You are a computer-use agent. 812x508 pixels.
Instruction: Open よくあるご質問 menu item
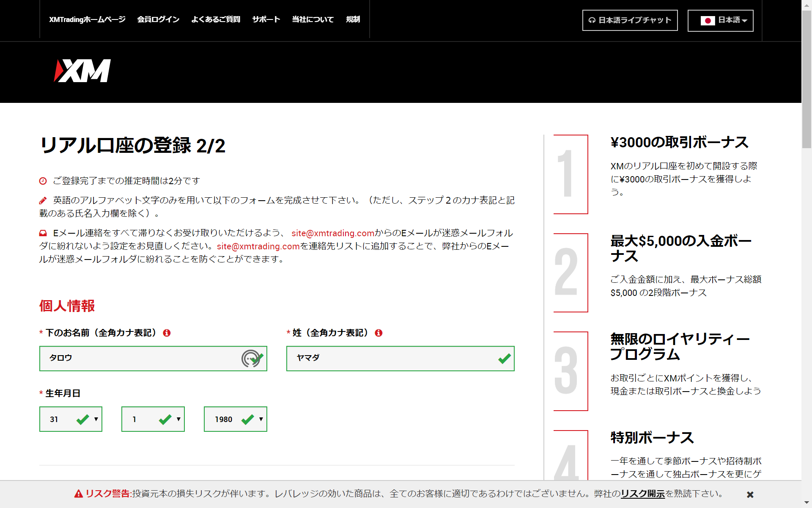pos(216,19)
